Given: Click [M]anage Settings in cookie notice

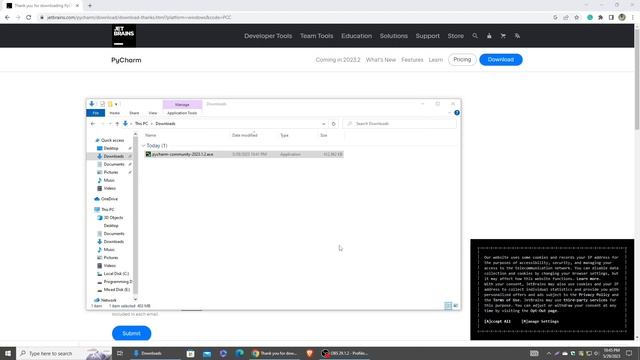Looking at the screenshot, I should click(540, 321).
